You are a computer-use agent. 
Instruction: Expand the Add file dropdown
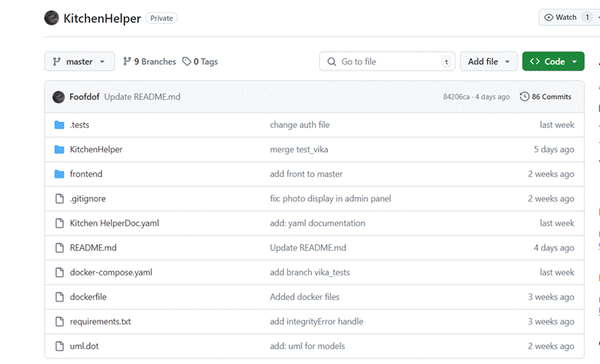pos(488,62)
